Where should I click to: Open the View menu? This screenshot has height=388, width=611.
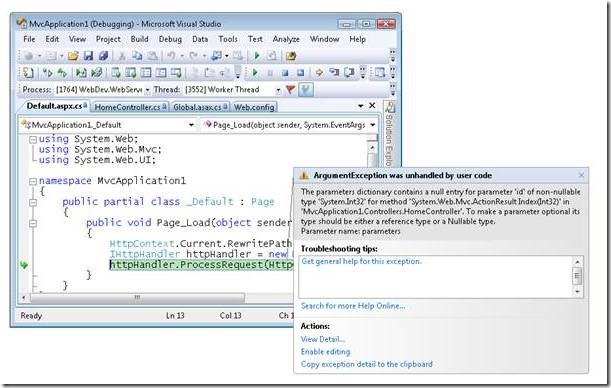pyautogui.click(x=77, y=39)
